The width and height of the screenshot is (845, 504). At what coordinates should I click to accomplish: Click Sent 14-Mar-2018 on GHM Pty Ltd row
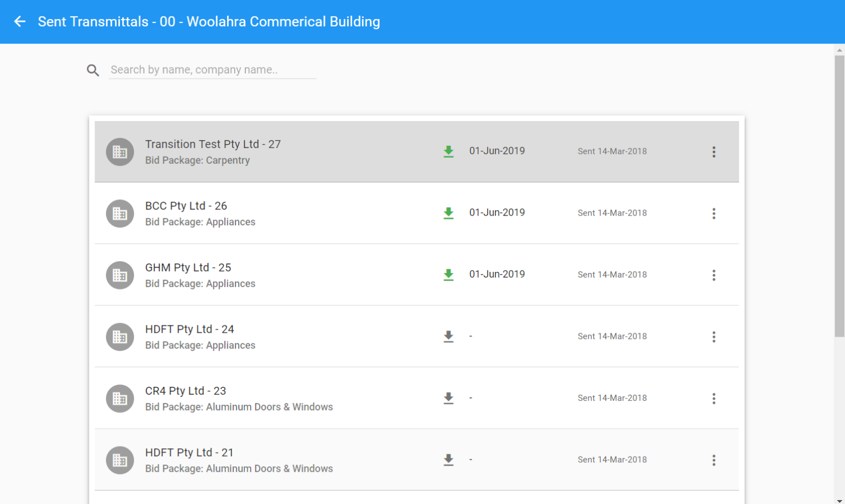coord(612,275)
